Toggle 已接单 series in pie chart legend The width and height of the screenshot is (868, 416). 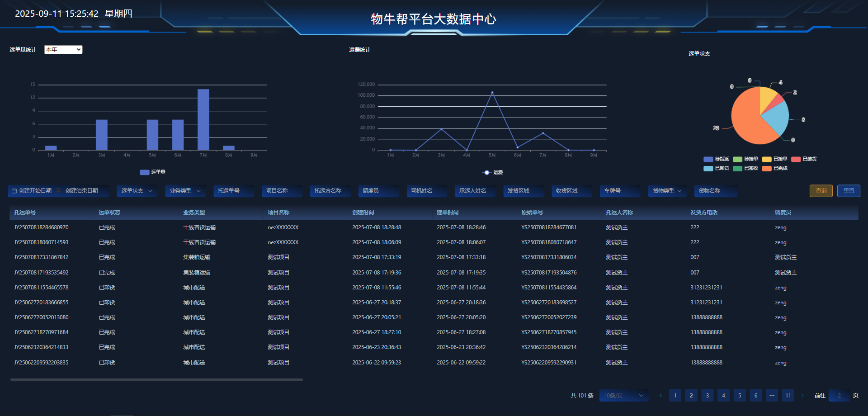point(767,159)
